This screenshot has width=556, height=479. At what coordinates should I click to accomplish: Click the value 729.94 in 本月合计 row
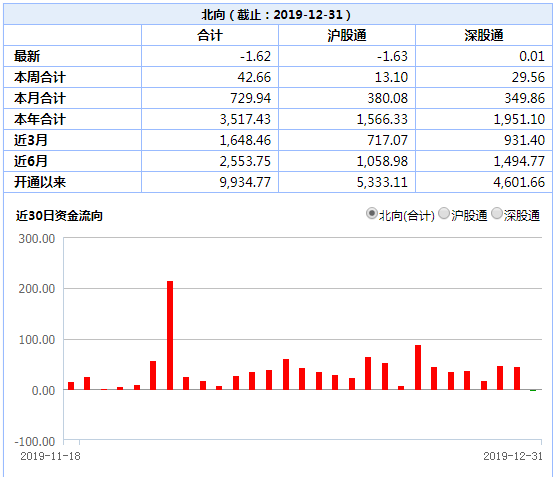[251, 98]
